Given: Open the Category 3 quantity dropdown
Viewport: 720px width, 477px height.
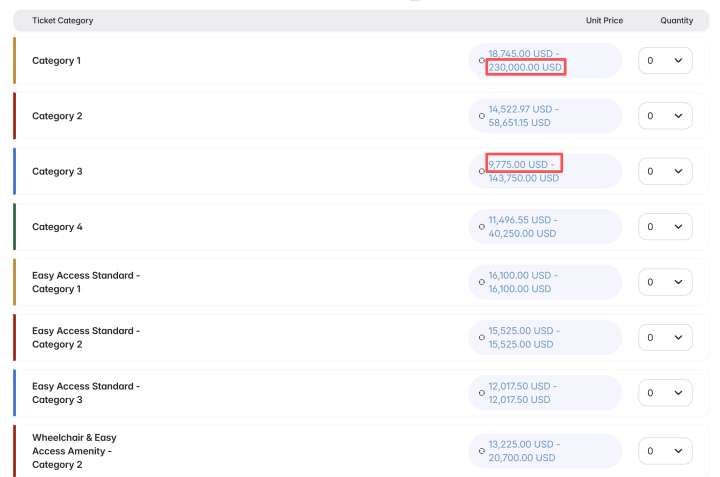Looking at the screenshot, I should tap(665, 172).
